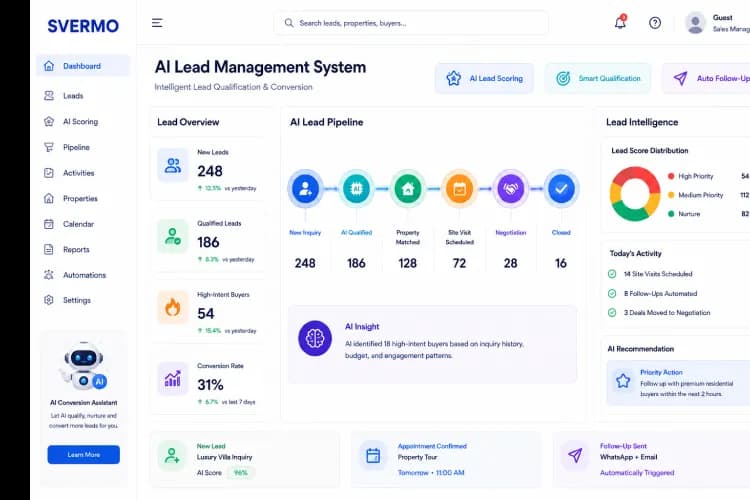Open Activities in the sidebar

(83, 173)
